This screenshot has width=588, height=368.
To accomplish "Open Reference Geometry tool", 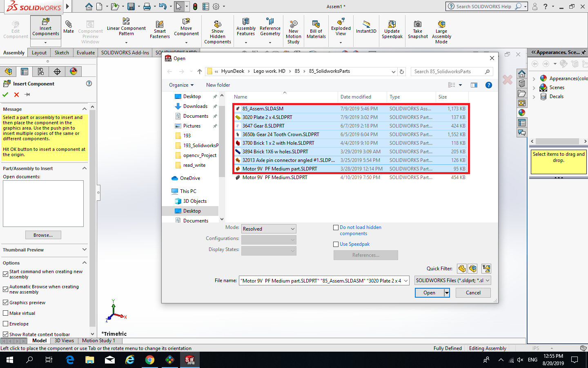I will pos(270,27).
